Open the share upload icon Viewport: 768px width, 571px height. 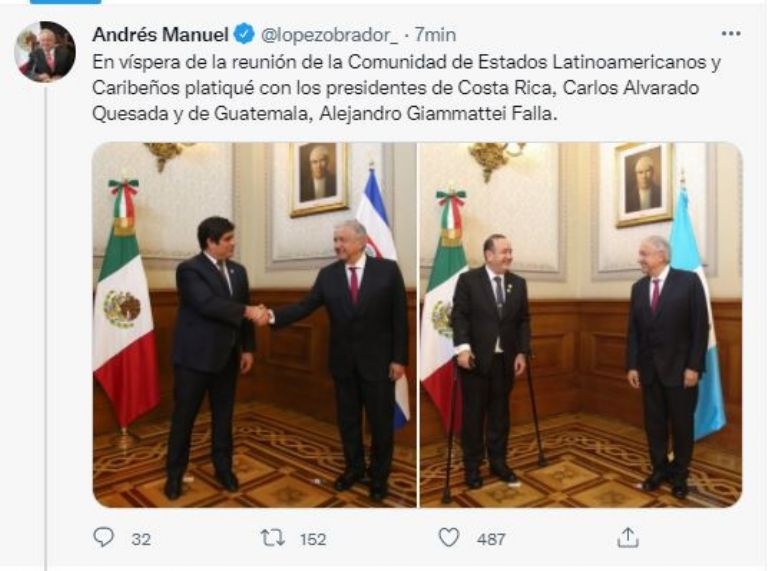pyautogui.click(x=627, y=537)
